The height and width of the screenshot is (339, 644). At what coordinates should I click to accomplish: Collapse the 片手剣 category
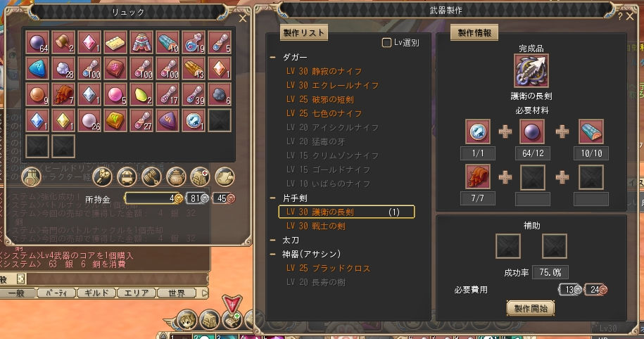[272, 198]
